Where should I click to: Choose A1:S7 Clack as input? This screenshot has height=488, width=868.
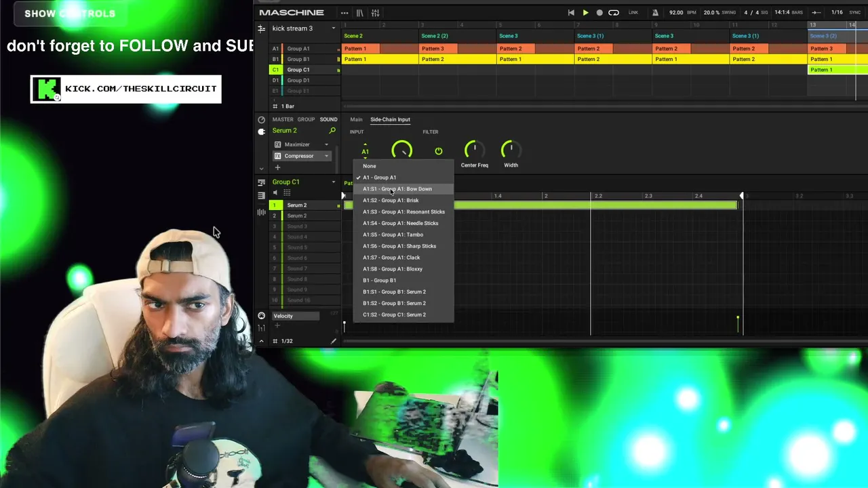tap(403, 258)
